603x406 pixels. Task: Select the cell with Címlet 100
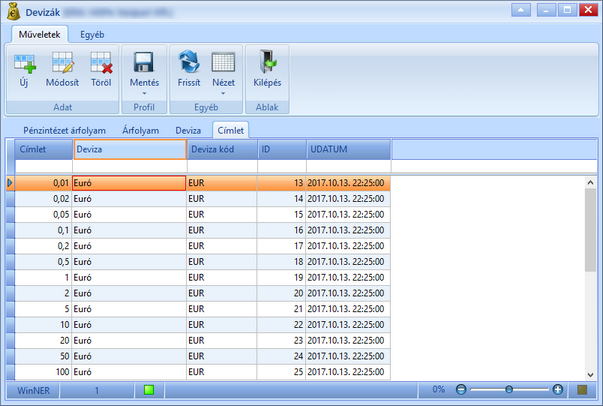coord(43,372)
